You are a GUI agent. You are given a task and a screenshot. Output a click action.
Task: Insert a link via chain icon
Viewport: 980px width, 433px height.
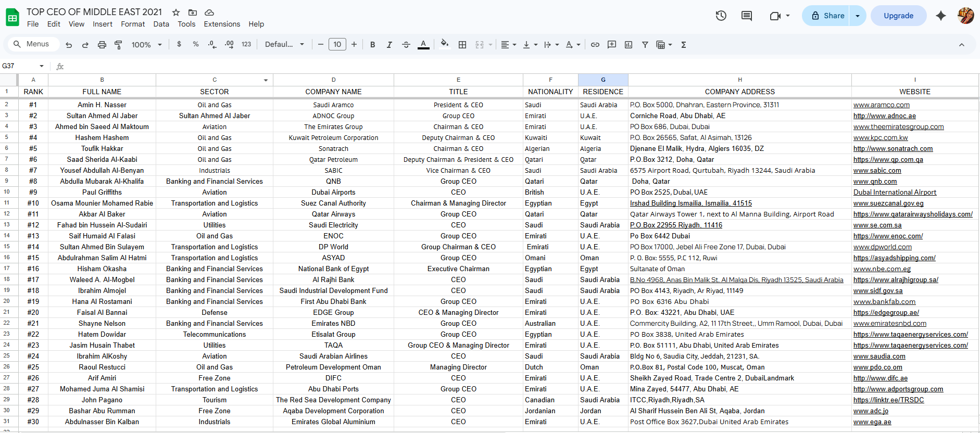[595, 45]
